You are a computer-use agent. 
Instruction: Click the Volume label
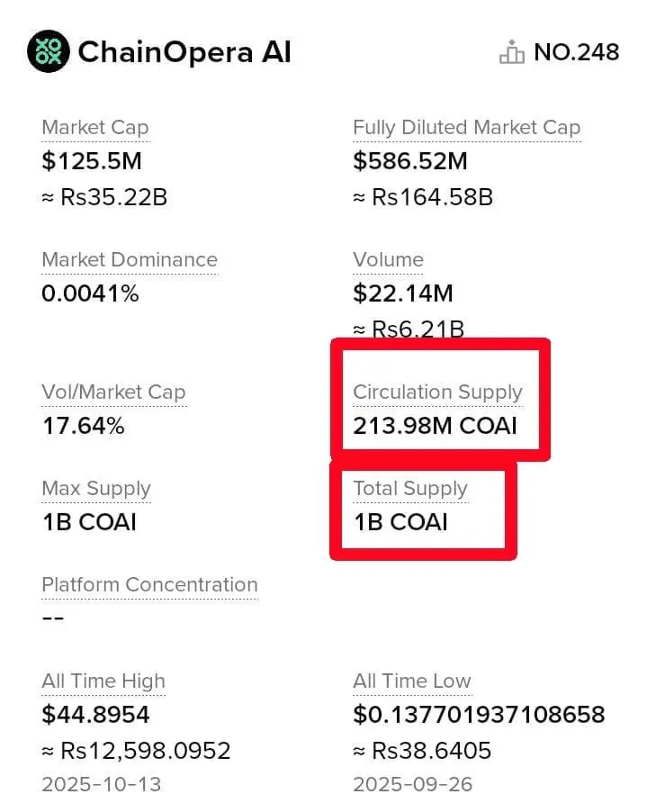coord(388,260)
